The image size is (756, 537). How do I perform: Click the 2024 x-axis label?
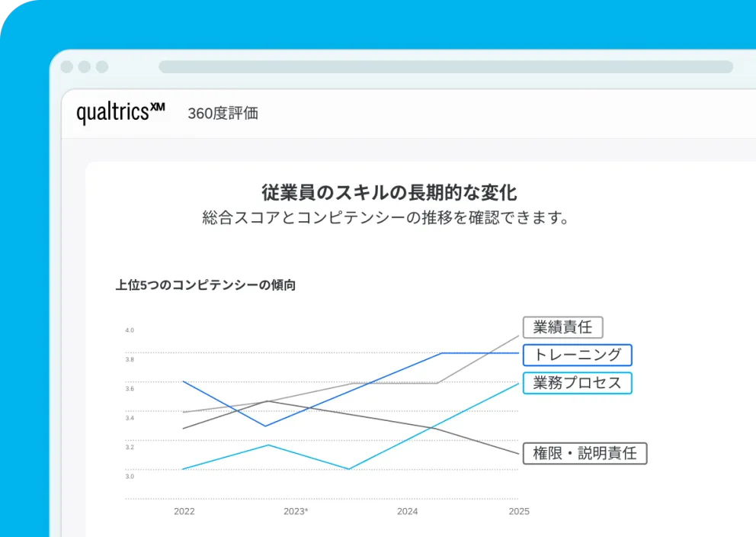(408, 511)
